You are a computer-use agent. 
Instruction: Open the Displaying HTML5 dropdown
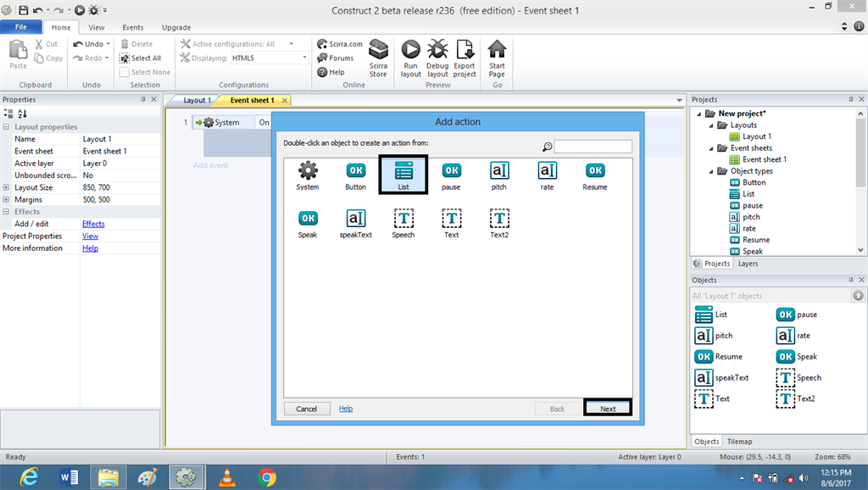[x=305, y=58]
